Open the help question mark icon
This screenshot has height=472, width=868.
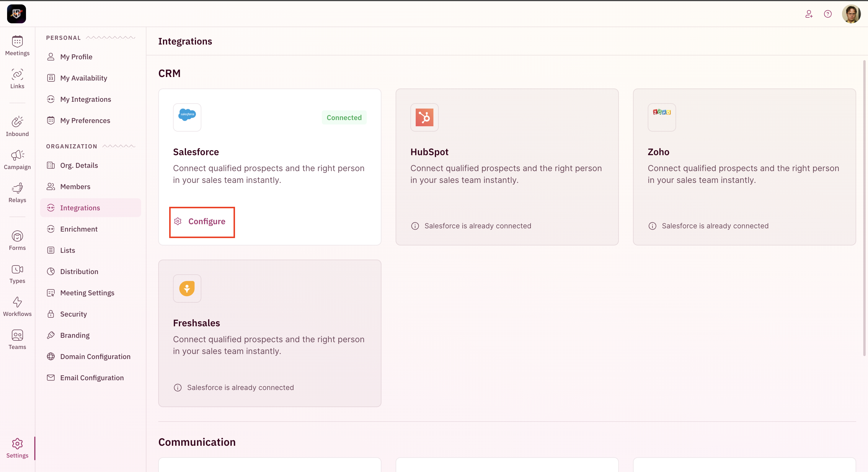(828, 14)
